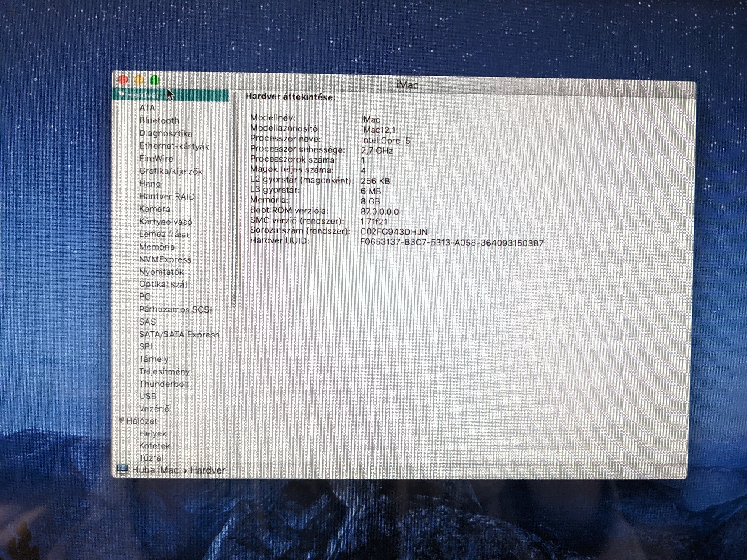Select PCI in the sidebar
Viewport: 747px width, 560px height.
coord(146,297)
